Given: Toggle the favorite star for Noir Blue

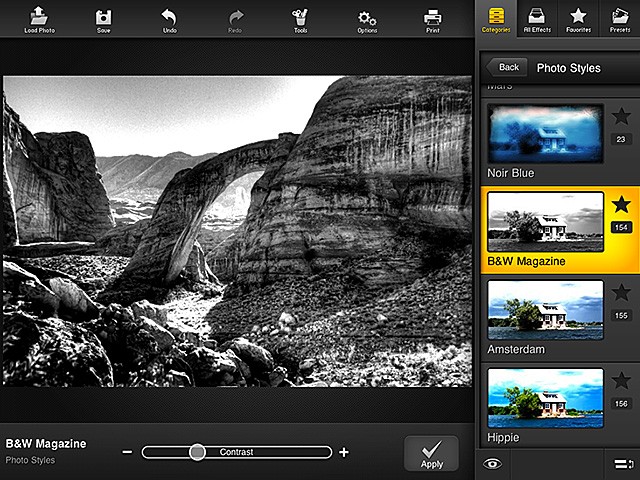Looking at the screenshot, I should [x=621, y=117].
